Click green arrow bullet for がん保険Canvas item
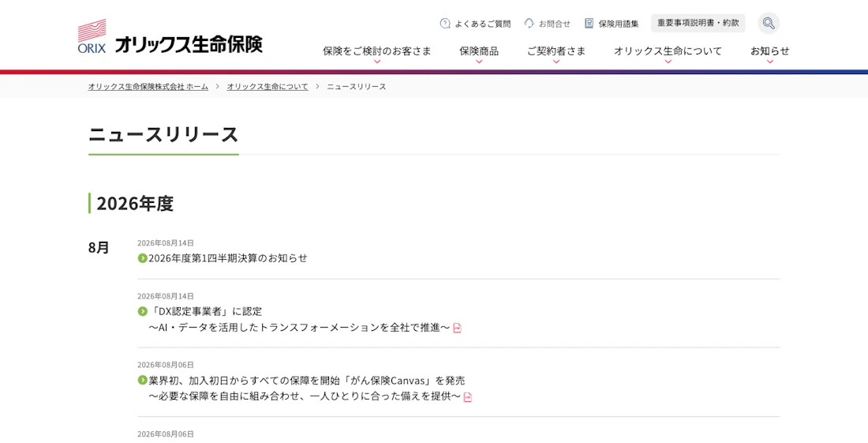Viewport: 868px width, 443px height. [x=142, y=381]
